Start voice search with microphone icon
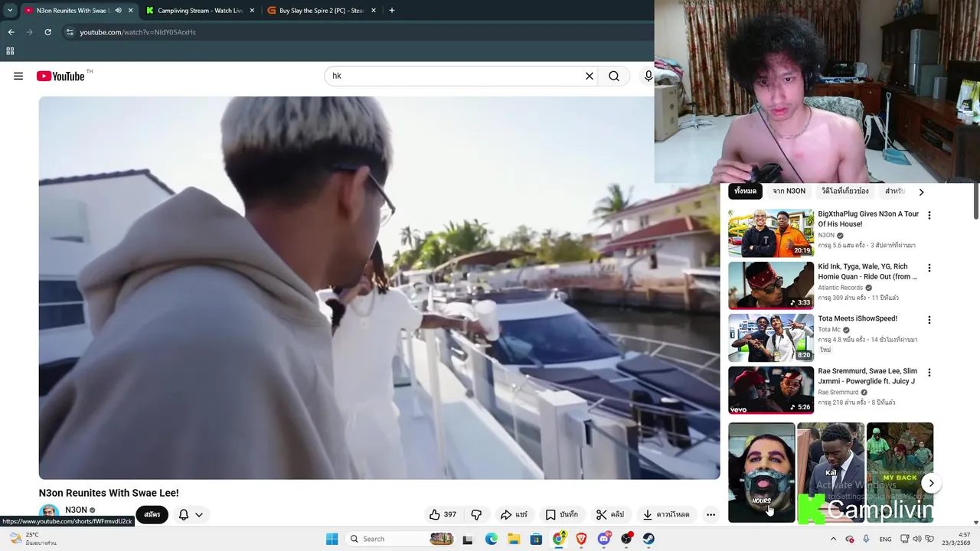The height and width of the screenshot is (551, 980). click(648, 76)
